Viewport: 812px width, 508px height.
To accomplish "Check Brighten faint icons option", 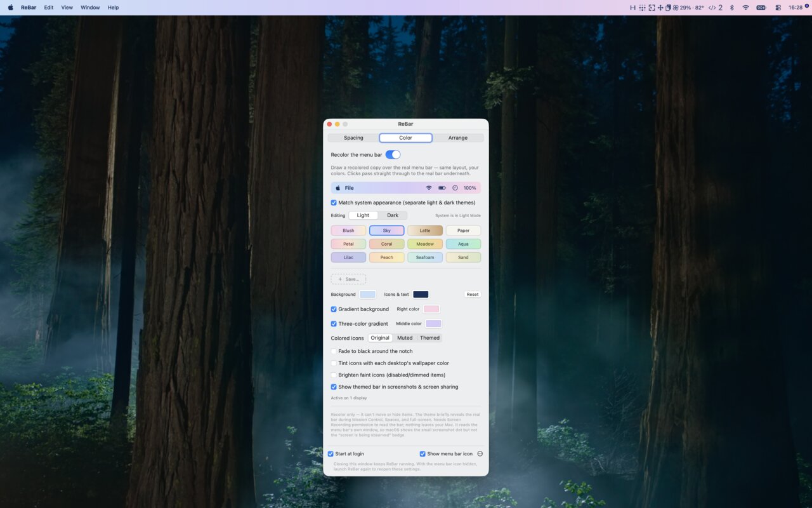I will (x=334, y=375).
